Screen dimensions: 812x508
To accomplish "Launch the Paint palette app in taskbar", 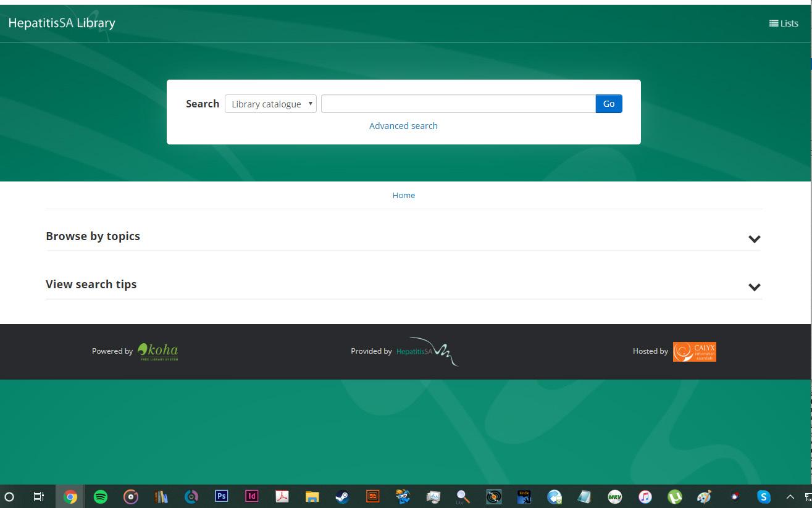I will pyautogui.click(x=704, y=496).
